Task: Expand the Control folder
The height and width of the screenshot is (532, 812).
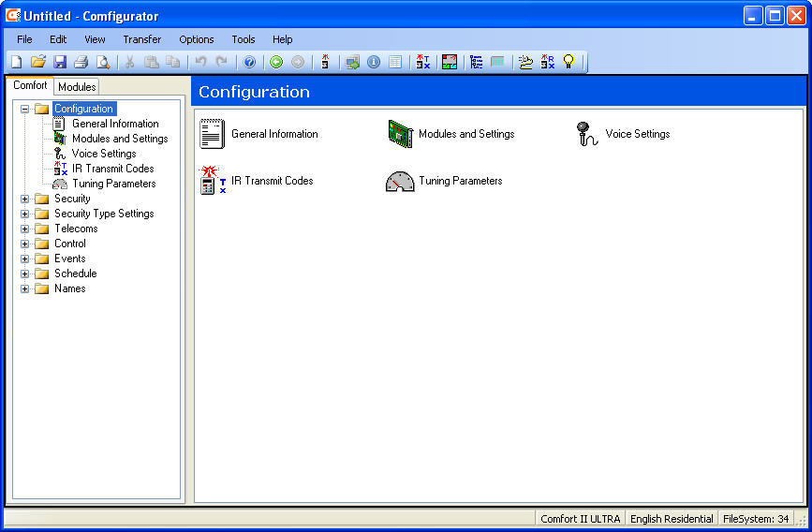Action: click(x=24, y=244)
